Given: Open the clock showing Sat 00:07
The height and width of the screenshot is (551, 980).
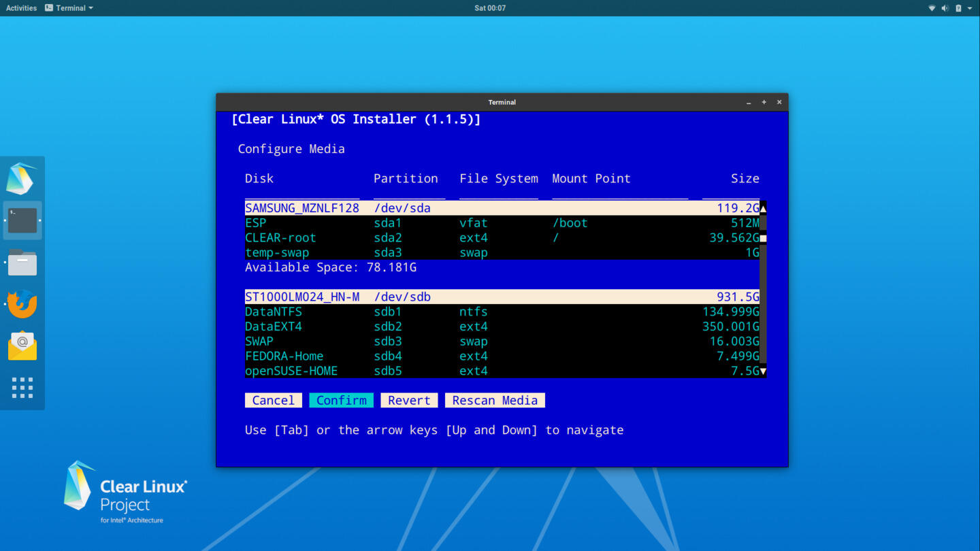Looking at the screenshot, I should click(490, 8).
